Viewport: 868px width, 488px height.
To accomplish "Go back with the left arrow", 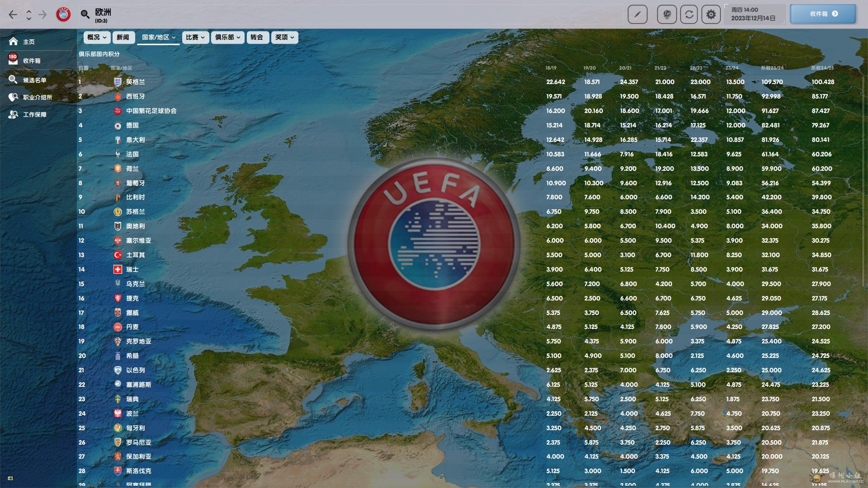I will (x=13, y=14).
